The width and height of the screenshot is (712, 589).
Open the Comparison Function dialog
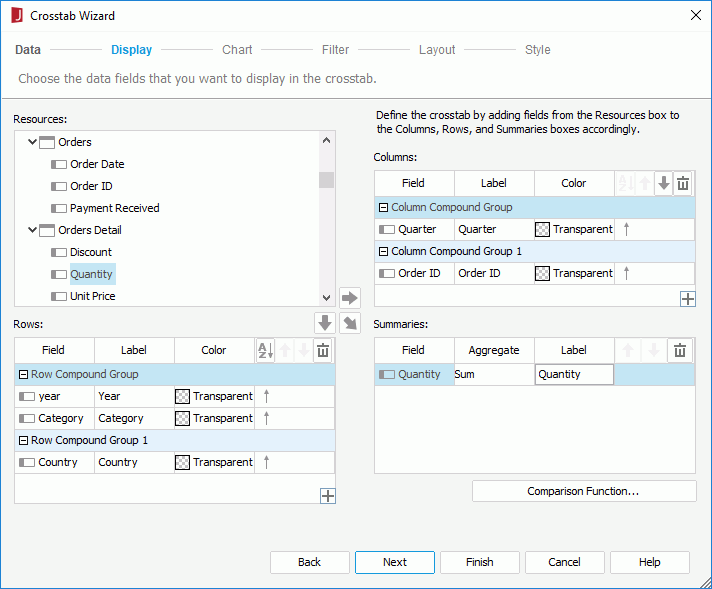click(583, 491)
